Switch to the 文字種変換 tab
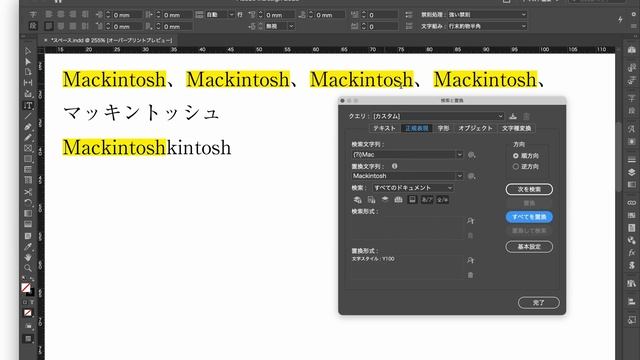The width and height of the screenshot is (640, 360). (516, 128)
